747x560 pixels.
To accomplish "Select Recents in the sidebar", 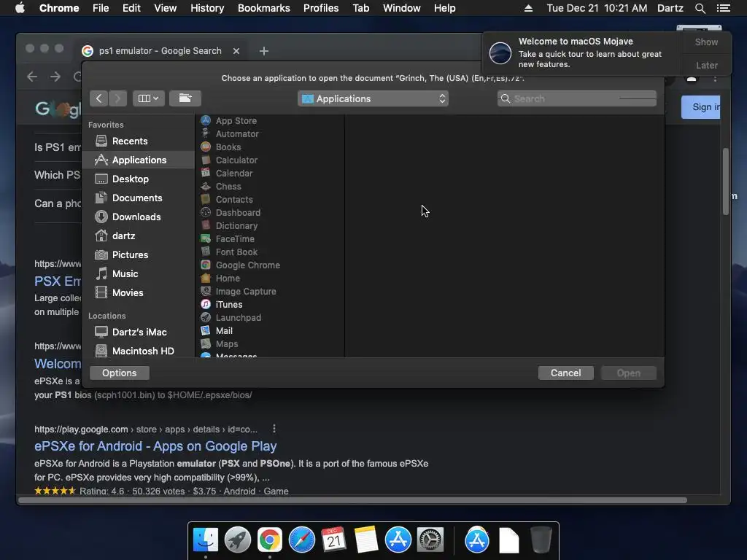I will click(x=139, y=141).
